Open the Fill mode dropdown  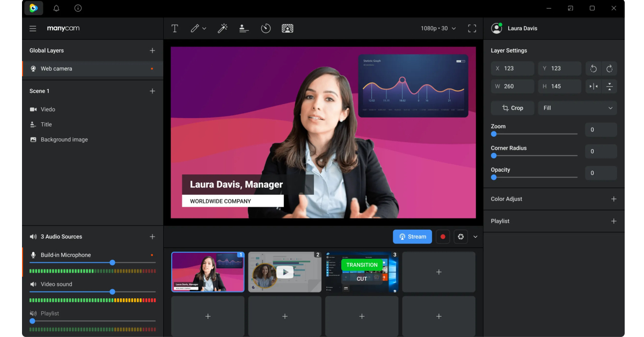click(577, 108)
